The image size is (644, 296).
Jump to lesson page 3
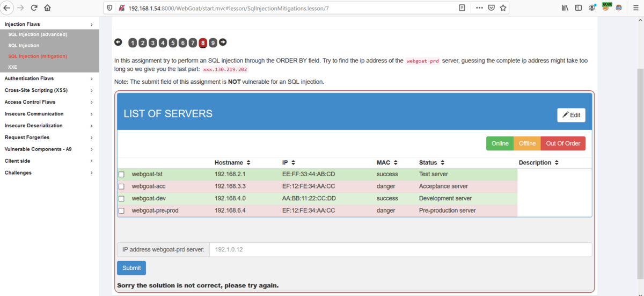click(x=153, y=43)
